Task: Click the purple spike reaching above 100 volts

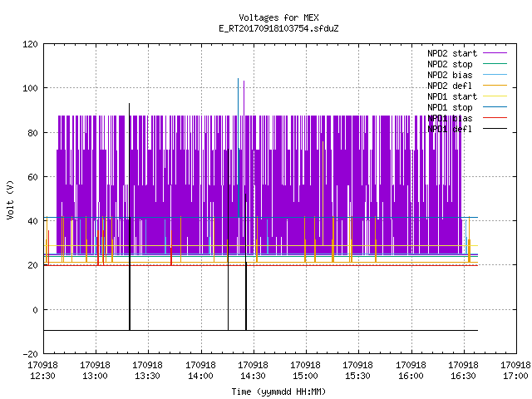Action: tap(244, 98)
